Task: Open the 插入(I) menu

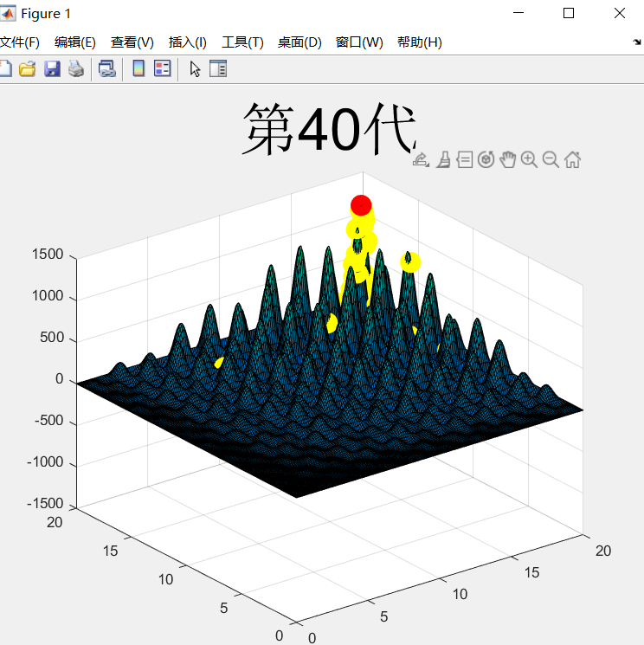Action: coord(188,42)
